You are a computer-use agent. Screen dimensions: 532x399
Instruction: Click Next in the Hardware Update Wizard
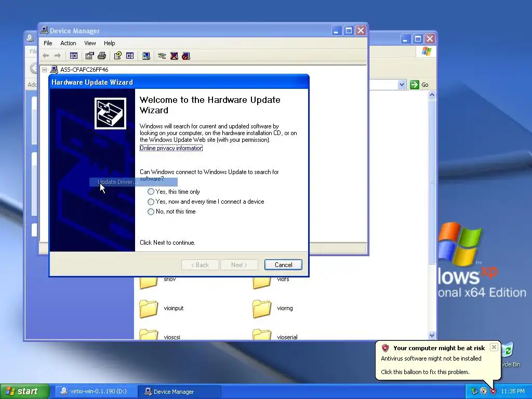[x=239, y=265]
